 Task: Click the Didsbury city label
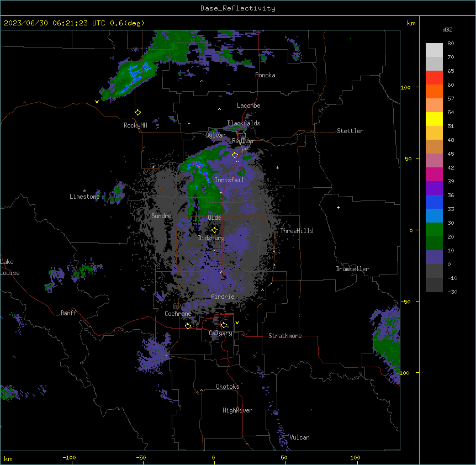(211, 238)
